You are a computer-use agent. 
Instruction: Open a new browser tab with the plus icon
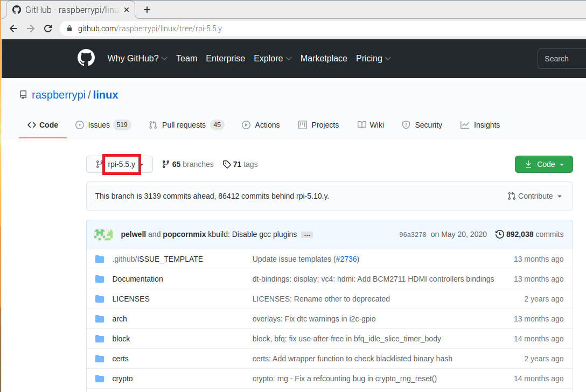tap(147, 10)
